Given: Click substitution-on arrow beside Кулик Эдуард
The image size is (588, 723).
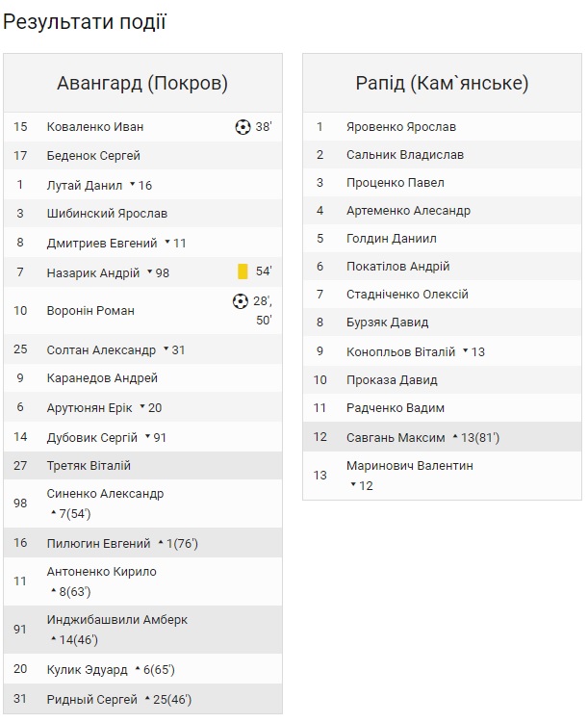Looking at the screenshot, I should [x=136, y=669].
